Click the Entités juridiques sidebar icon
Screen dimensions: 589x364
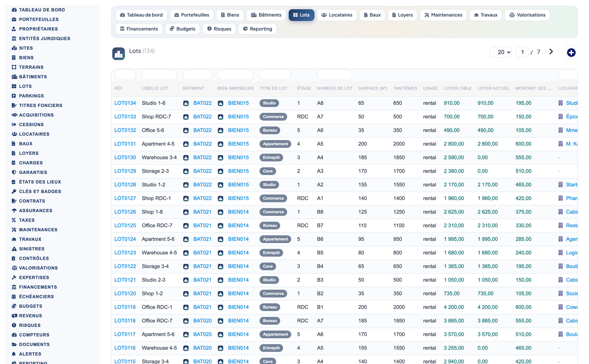point(14,38)
